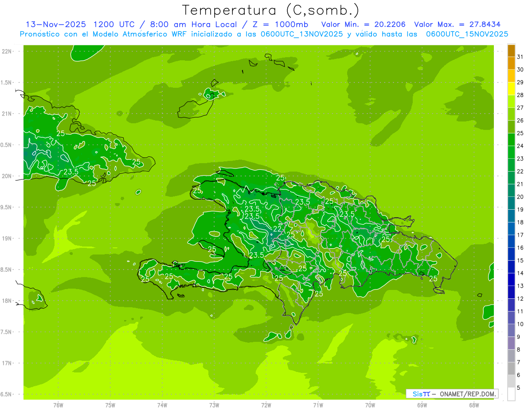Click the yellow legend swatch between 28 and 29
Image resolution: width=532 pixels, height=411 pixels.
511,89
